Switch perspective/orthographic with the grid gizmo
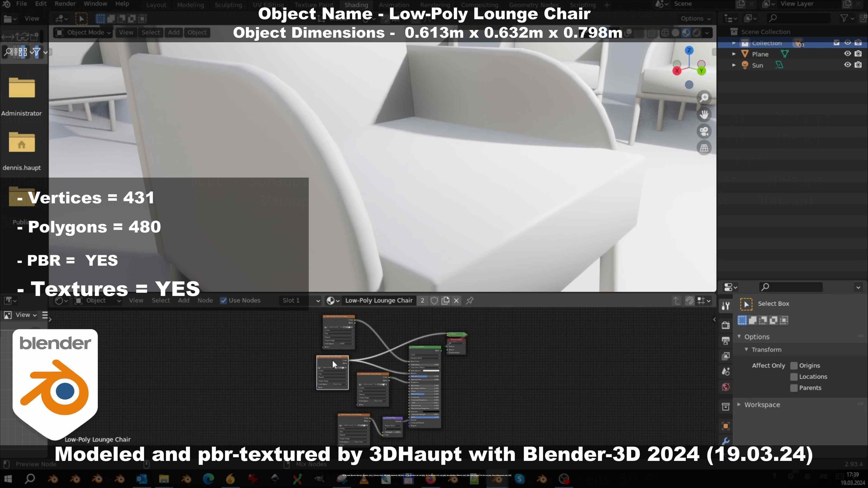 point(704,148)
